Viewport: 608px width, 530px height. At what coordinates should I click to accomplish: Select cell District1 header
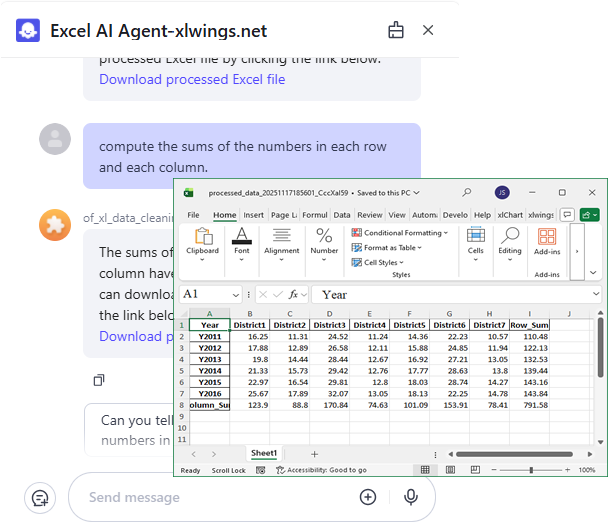coord(249,325)
